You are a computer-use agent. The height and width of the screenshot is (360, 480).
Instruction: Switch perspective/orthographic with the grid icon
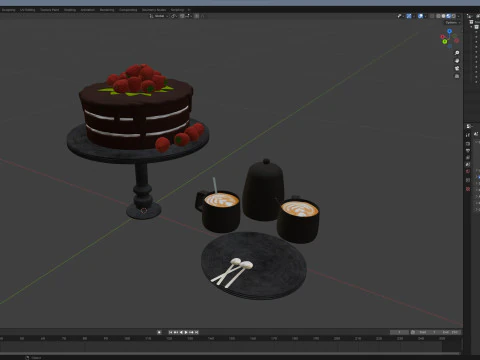[x=457, y=76]
